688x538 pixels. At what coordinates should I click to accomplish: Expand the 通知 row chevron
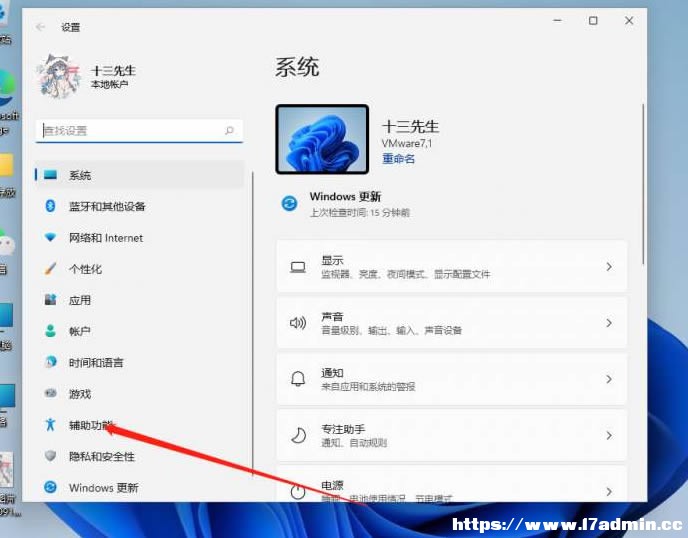pos(609,379)
